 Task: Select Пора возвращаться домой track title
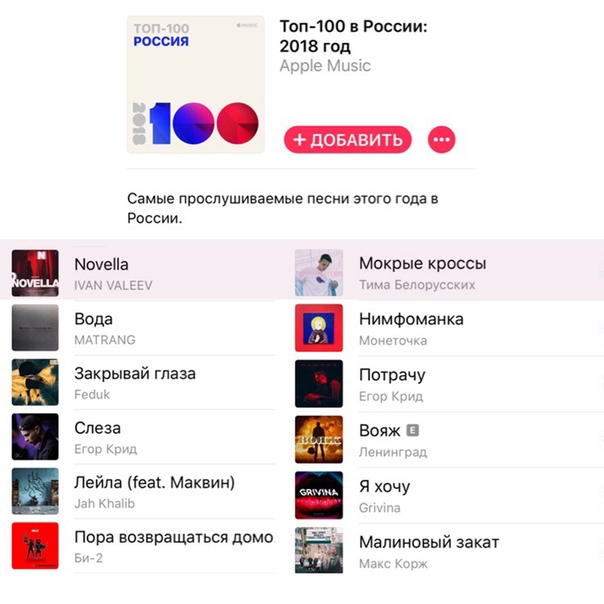pyautogui.click(x=174, y=537)
